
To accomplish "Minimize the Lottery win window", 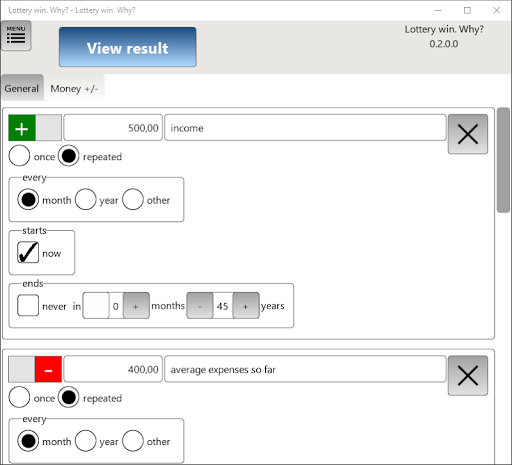I will (438, 10).
